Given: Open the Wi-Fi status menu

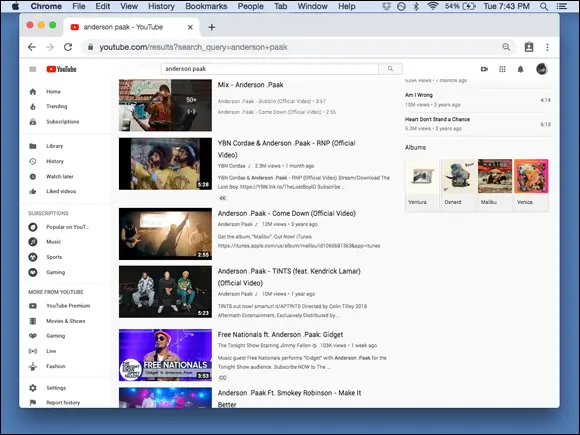Looking at the screenshot, I should tap(432, 6).
